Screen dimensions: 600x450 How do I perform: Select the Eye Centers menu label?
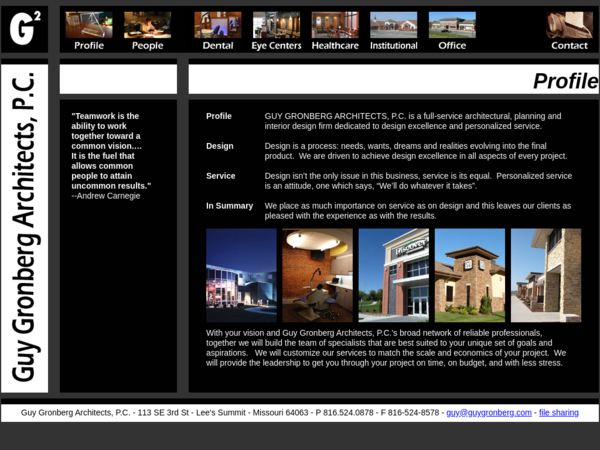coord(276,46)
